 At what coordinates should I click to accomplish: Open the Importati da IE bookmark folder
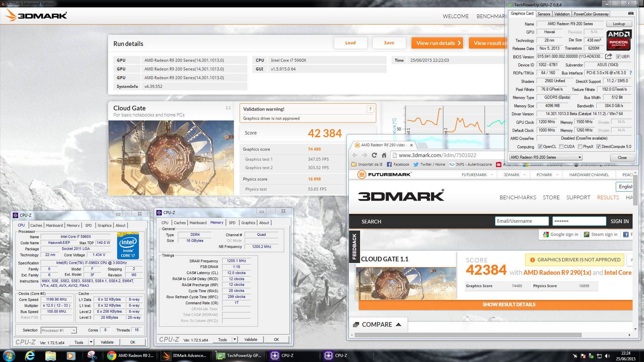click(367, 164)
